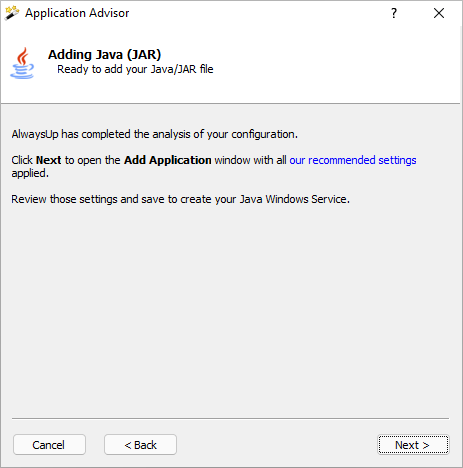Click the 'Review those settings and save' sentence
Screen dimensions: 463x468
[x=180, y=199]
